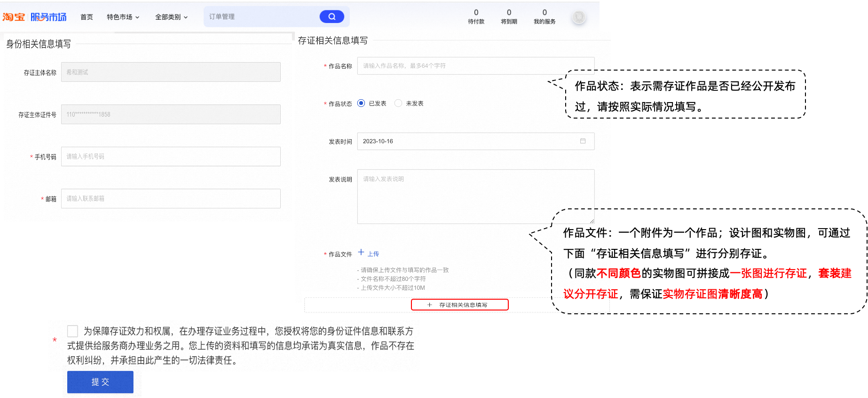Click the 存证主体证件号 field
The image size is (868, 398).
(x=171, y=114)
